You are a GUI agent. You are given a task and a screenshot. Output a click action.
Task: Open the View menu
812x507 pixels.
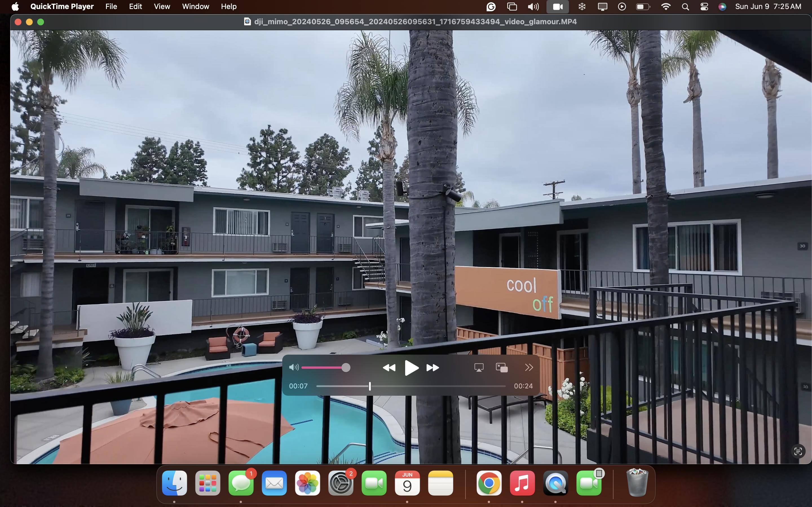162,6
